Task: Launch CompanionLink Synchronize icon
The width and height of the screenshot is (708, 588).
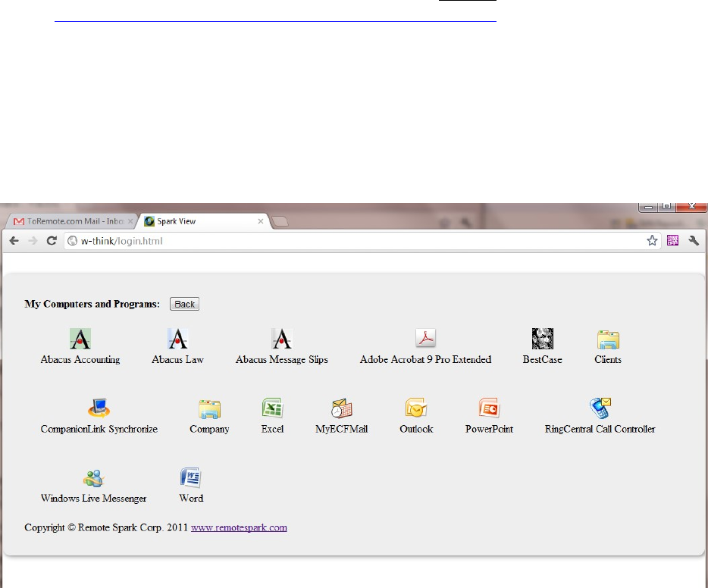Action: [99, 408]
